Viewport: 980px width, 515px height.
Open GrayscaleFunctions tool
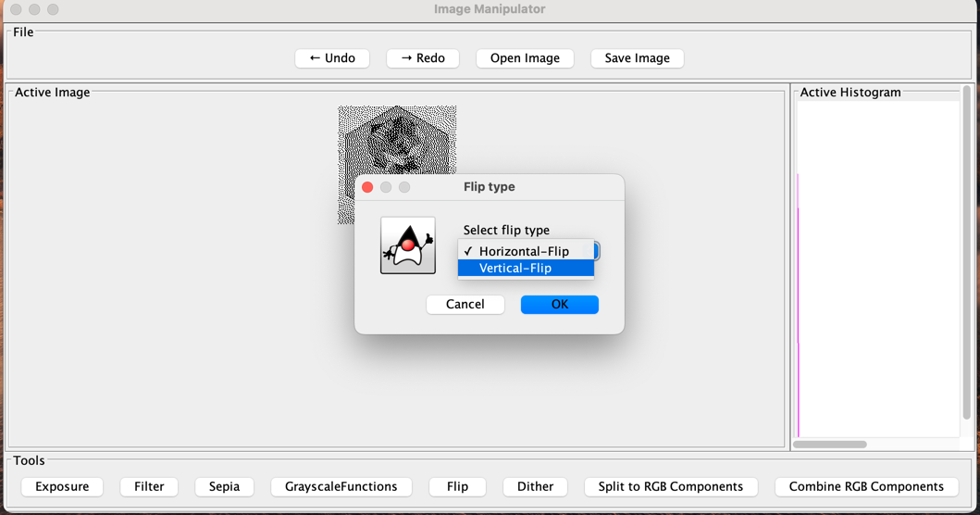[x=341, y=486]
